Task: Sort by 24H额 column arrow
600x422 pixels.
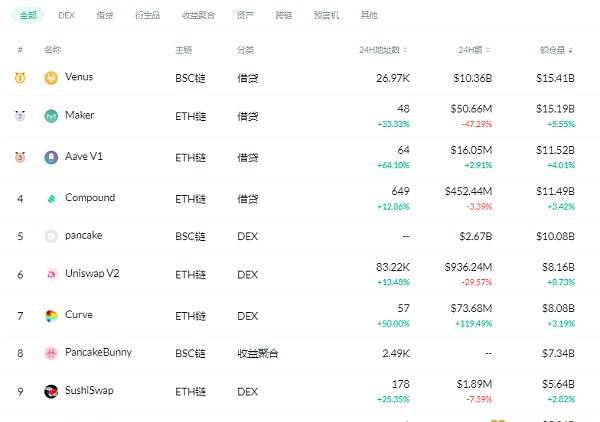Action: point(488,50)
